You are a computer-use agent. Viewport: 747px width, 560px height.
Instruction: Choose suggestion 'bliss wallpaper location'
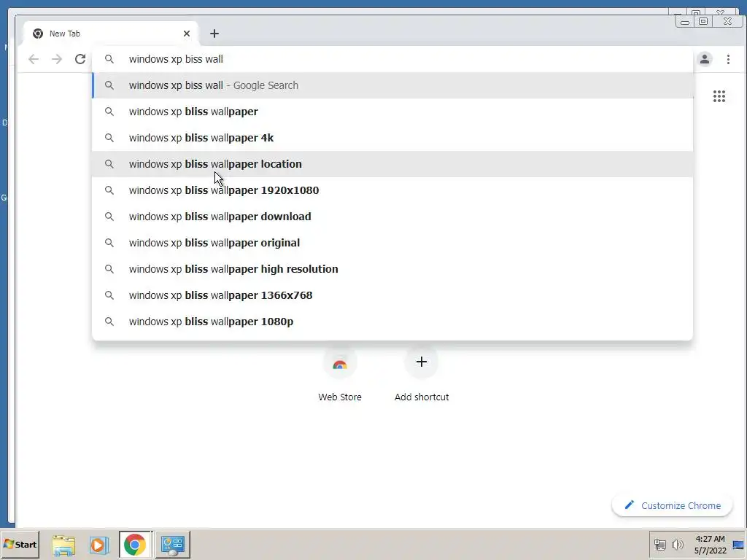point(392,164)
